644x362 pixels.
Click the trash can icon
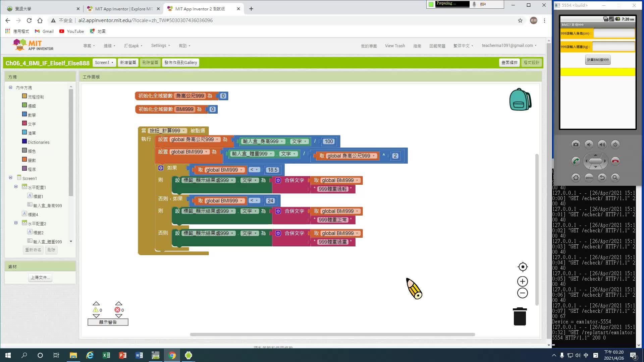click(x=520, y=316)
